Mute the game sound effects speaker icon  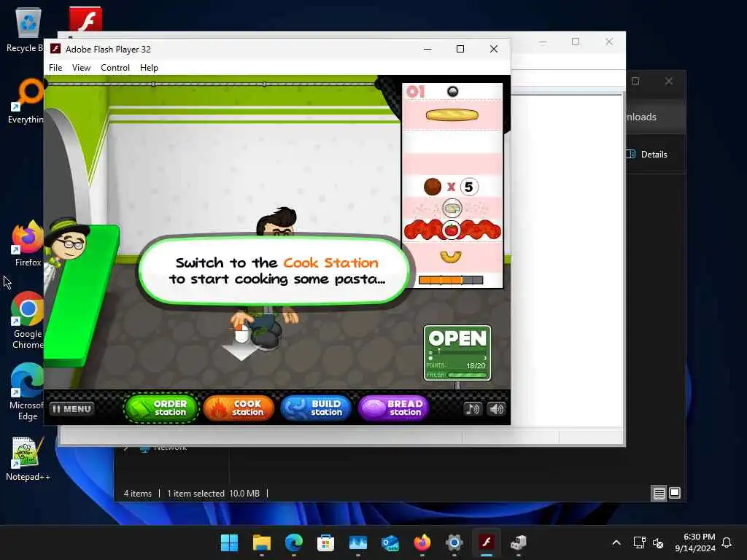pyautogui.click(x=496, y=408)
